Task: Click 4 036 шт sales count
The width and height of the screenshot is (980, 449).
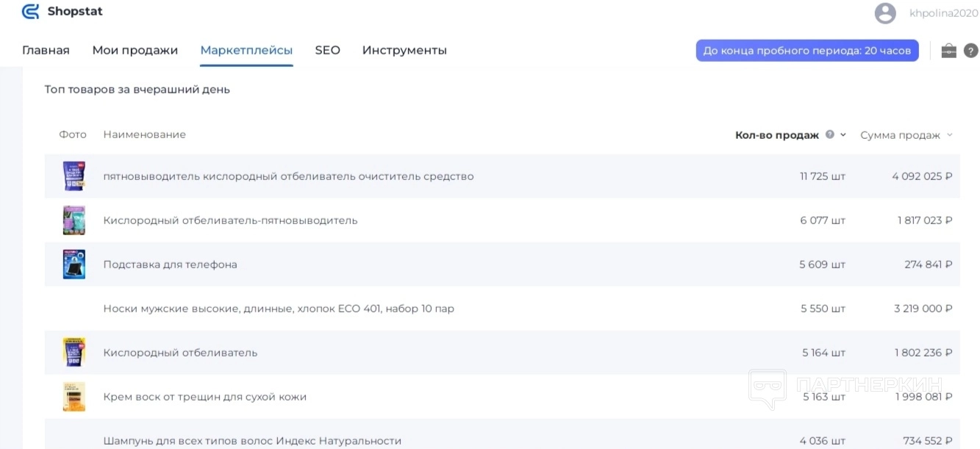Action: (x=823, y=441)
